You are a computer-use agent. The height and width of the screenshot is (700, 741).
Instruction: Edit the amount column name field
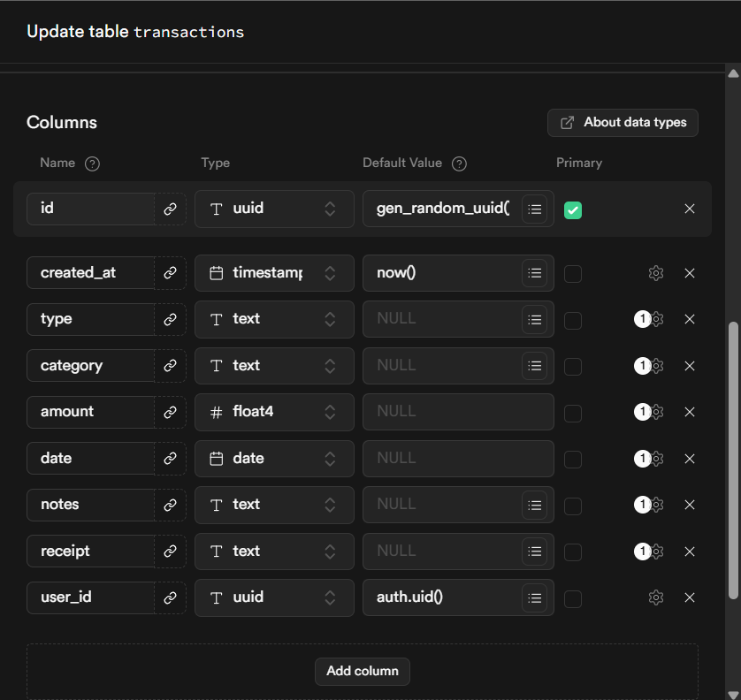(91, 412)
